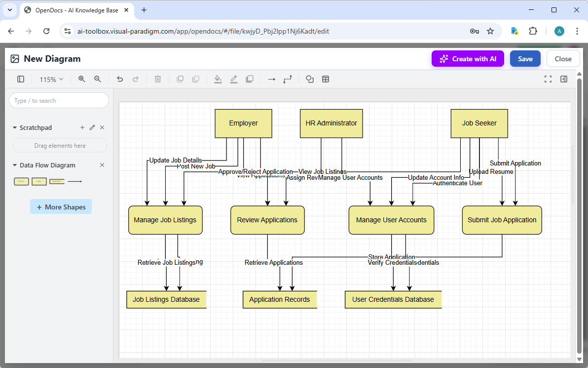The width and height of the screenshot is (588, 368).
Task: Collapse the Scratchpad section
Action: click(14, 127)
